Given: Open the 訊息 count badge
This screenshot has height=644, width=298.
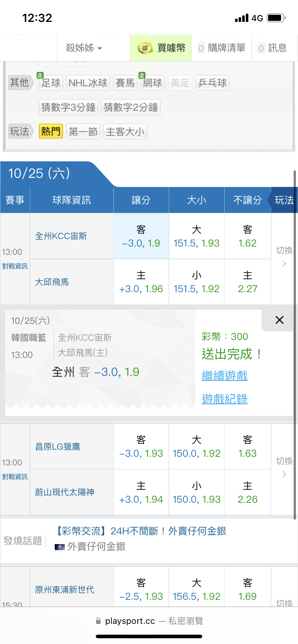Looking at the screenshot, I should [261, 48].
